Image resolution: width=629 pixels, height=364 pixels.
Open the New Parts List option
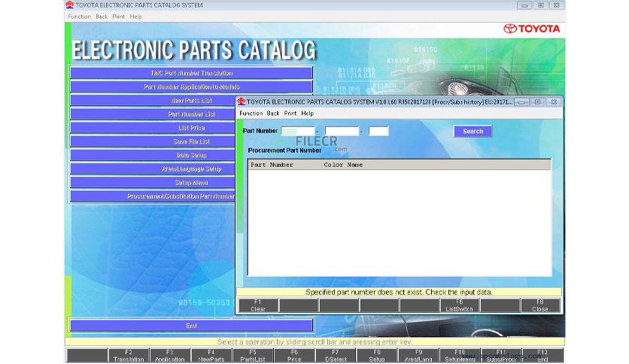(153, 100)
